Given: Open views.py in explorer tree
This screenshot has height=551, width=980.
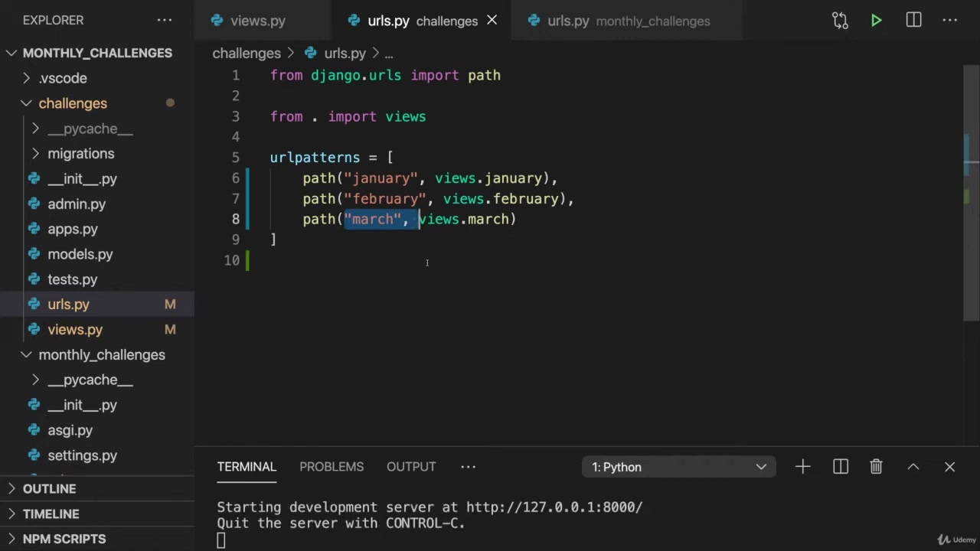Looking at the screenshot, I should point(97,330).
